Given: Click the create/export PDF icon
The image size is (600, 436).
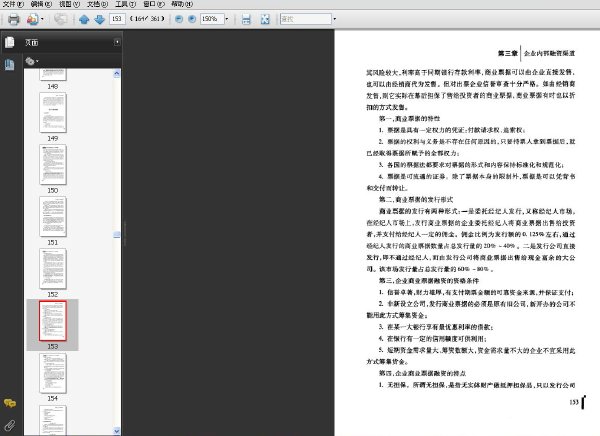Looking at the screenshot, I should [33, 19].
